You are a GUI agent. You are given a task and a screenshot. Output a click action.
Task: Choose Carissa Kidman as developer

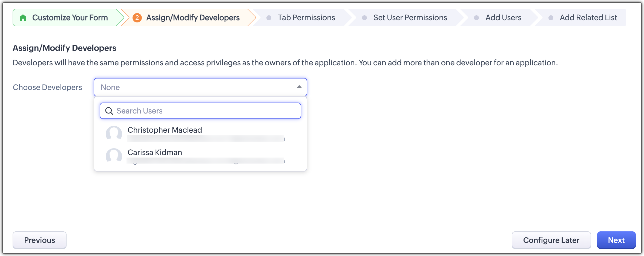155,153
